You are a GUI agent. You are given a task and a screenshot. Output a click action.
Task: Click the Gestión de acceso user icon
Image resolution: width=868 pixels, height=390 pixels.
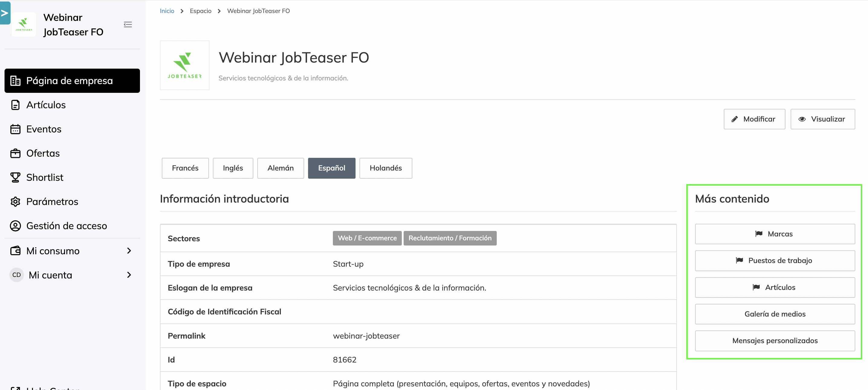15,226
